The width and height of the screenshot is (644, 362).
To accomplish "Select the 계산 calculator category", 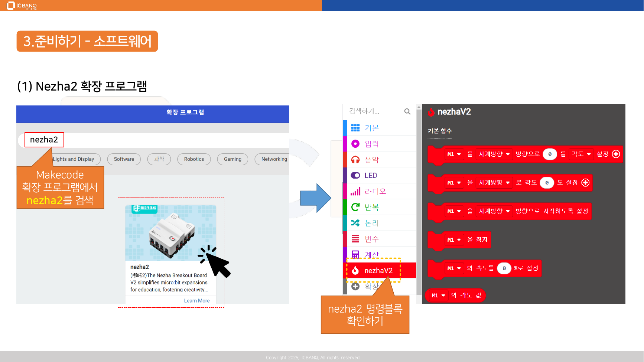I will [380, 255].
